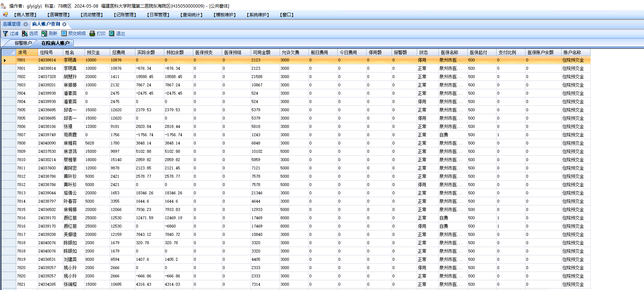The width and height of the screenshot is (644, 290).
Task: Click the 支付比例 column header
Action: click(x=511, y=52)
